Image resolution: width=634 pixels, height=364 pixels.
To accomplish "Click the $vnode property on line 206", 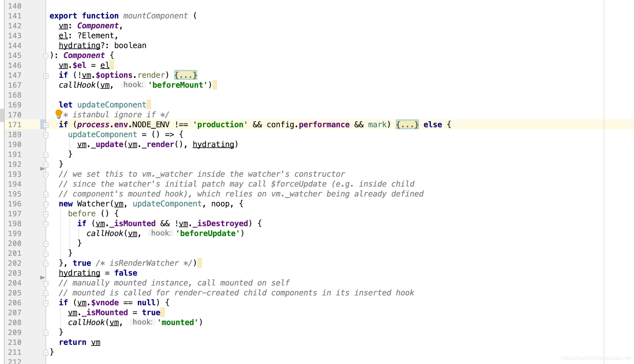I will pos(105,303).
